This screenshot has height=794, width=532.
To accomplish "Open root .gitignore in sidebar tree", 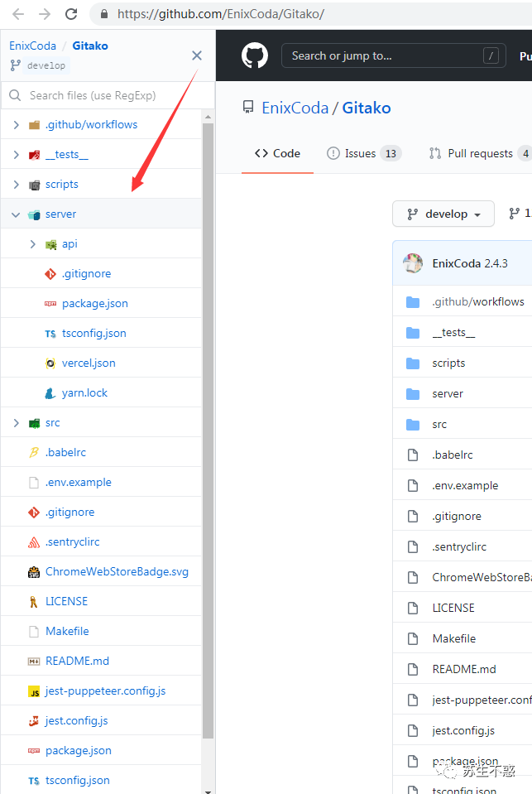I will tap(69, 512).
